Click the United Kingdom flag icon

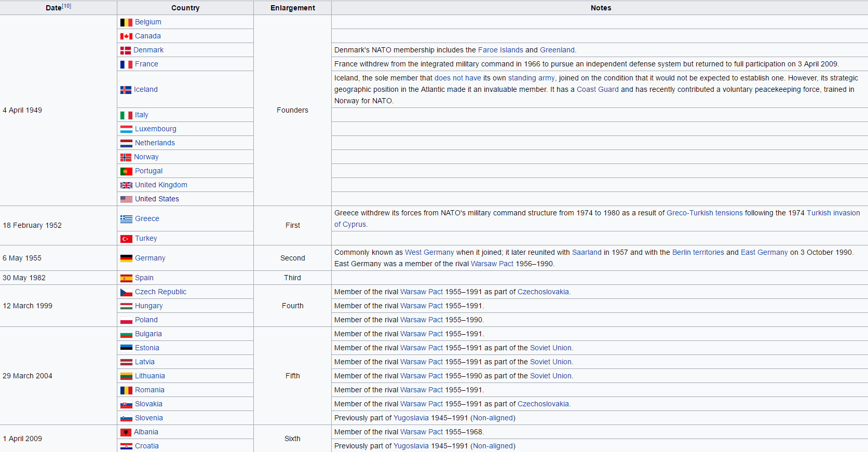(x=126, y=185)
